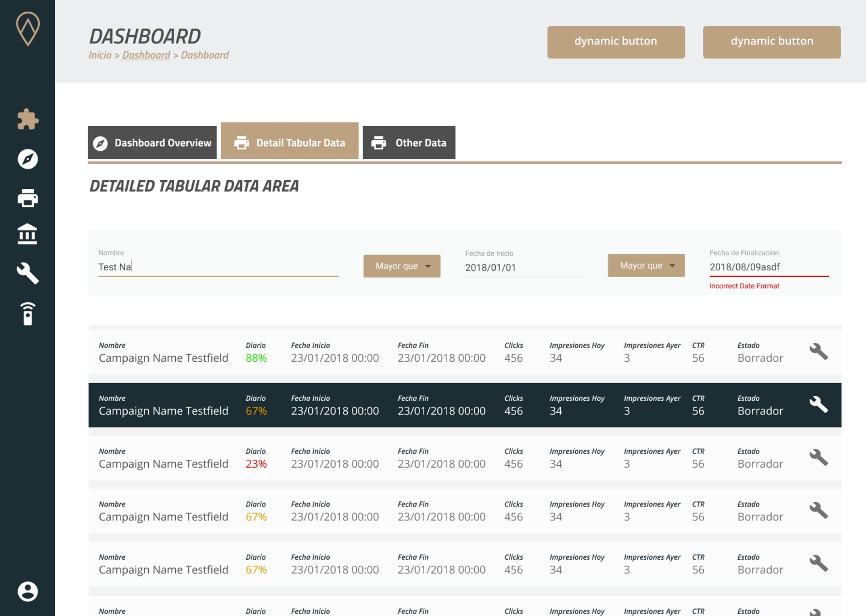Focus the Nombre text input field
The width and height of the screenshot is (866, 616).
(218, 267)
